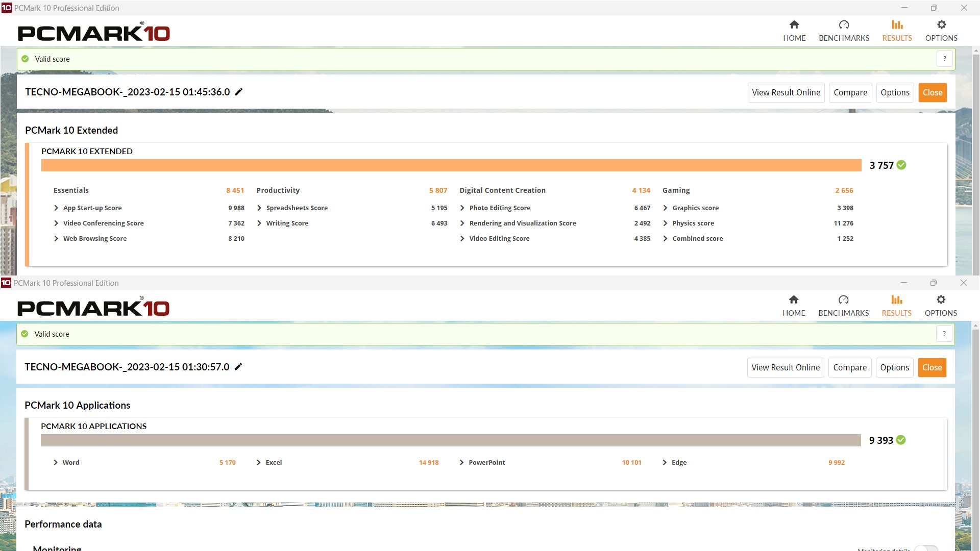Click the PCMark title bar icon of lower window
The width and height of the screenshot is (980, 551).
point(6,283)
